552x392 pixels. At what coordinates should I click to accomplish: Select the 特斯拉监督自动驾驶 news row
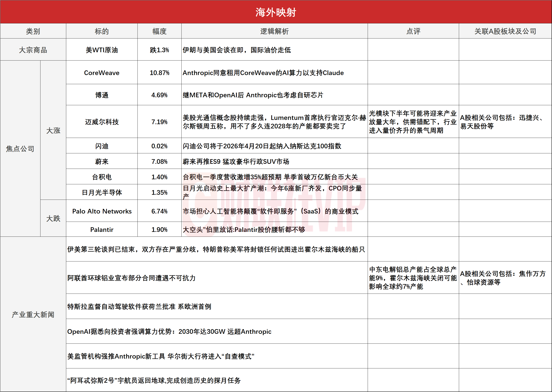point(139,307)
